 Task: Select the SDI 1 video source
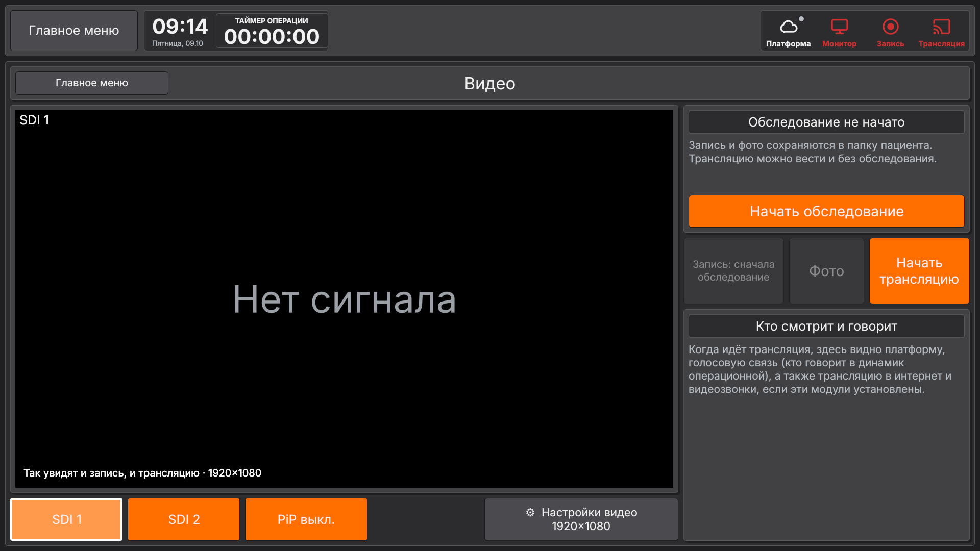click(66, 519)
